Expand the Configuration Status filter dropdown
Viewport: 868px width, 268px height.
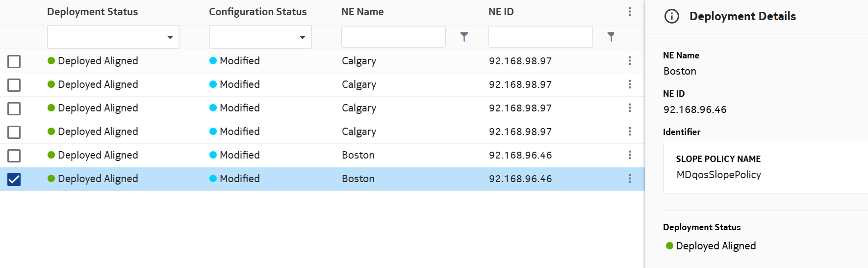coord(260,37)
